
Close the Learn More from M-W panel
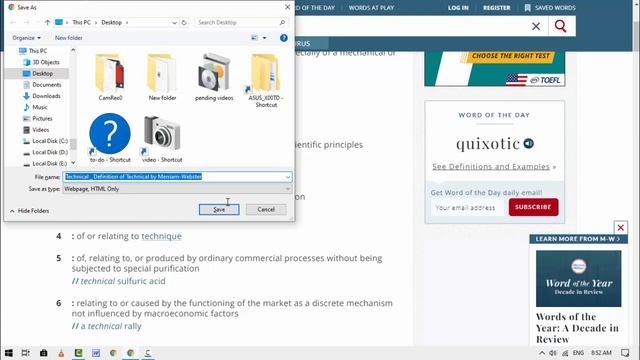click(x=620, y=228)
